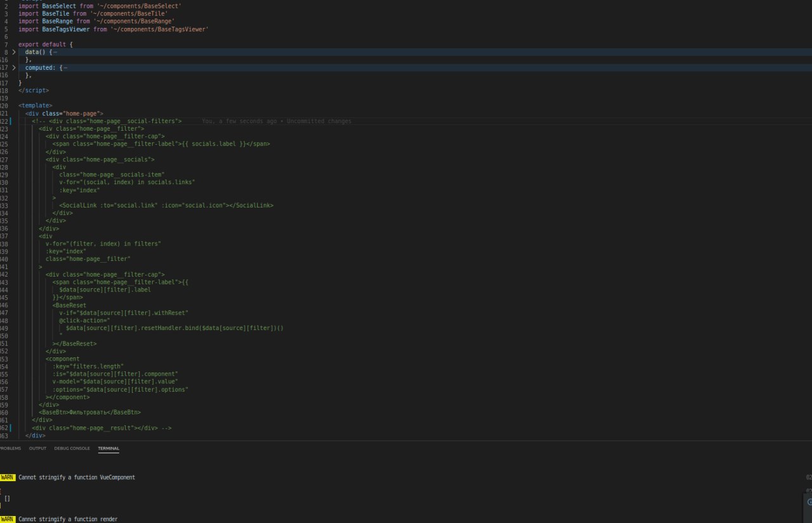This screenshot has height=523, width=812.
Task: Click the closing </component> tag line
Action: 68,397
